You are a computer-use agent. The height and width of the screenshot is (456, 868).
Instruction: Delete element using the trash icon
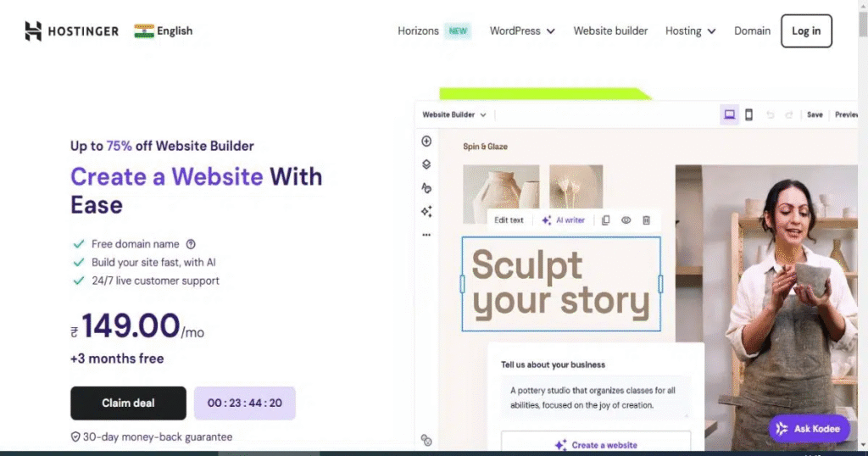click(x=646, y=220)
